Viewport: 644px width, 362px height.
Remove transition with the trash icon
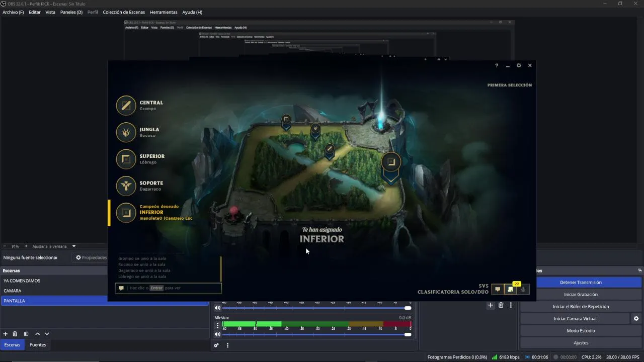tap(501, 305)
